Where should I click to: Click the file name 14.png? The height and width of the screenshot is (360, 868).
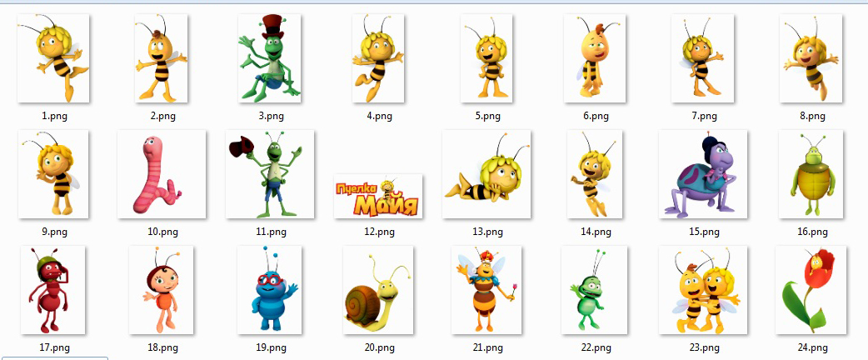coord(596,232)
